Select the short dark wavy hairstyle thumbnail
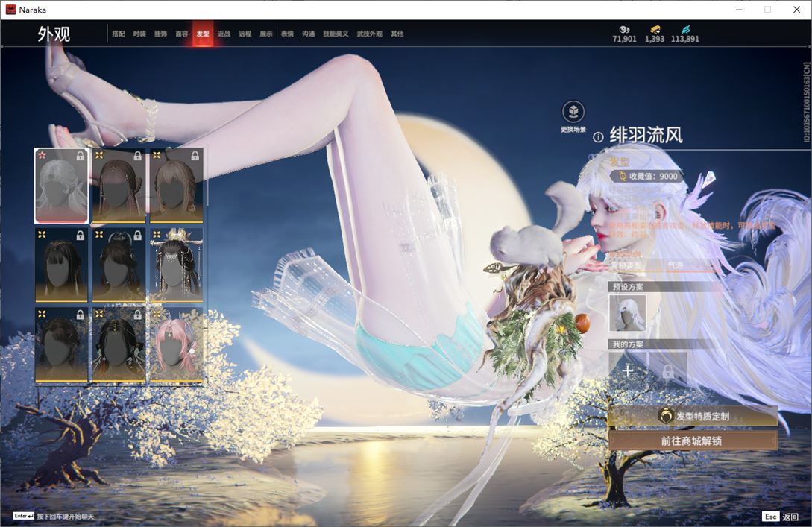This screenshot has height=527, width=812. point(62,345)
